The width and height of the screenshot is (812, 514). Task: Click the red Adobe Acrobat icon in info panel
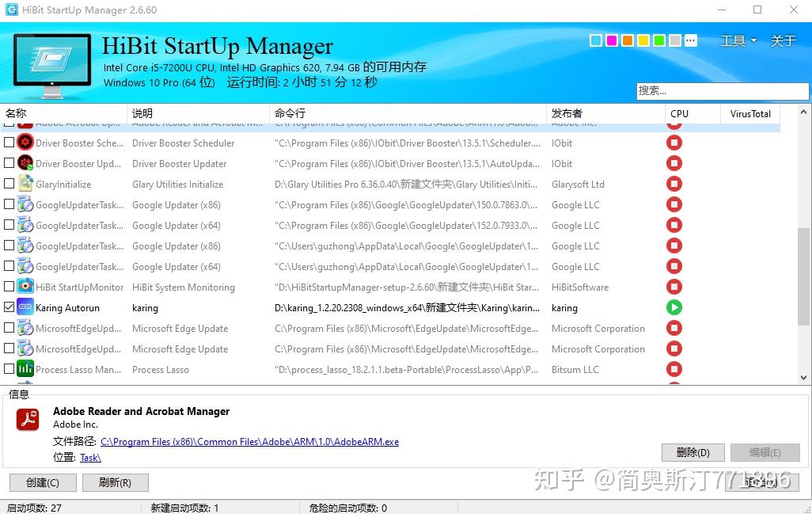(28, 419)
